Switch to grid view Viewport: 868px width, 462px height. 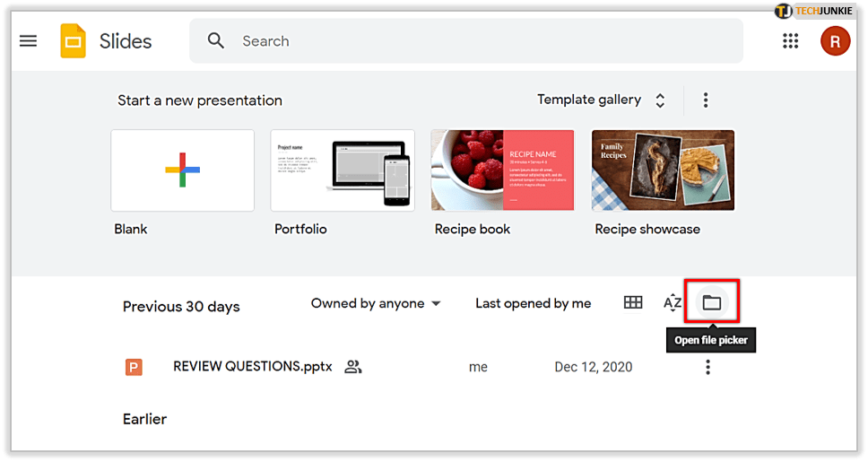(x=633, y=303)
